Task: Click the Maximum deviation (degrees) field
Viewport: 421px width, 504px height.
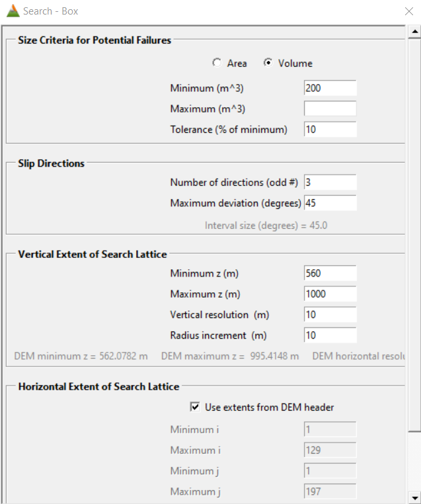Action: tap(330, 202)
